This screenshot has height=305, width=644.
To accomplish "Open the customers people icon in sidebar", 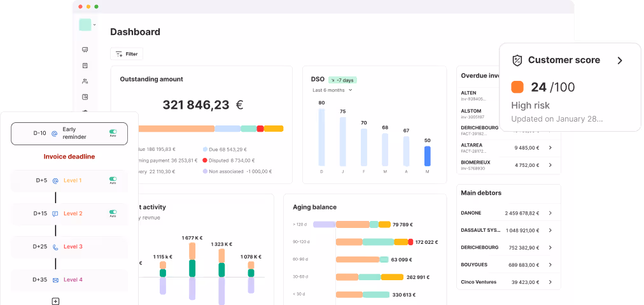I will [85, 82].
